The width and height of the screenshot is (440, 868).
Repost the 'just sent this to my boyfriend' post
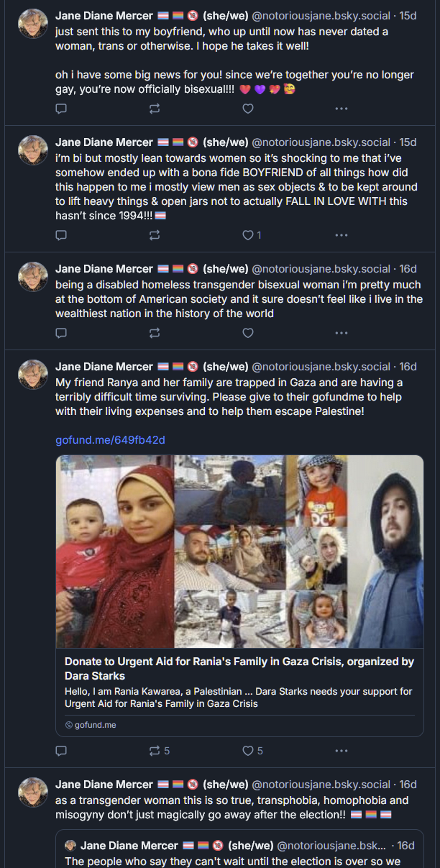point(155,109)
